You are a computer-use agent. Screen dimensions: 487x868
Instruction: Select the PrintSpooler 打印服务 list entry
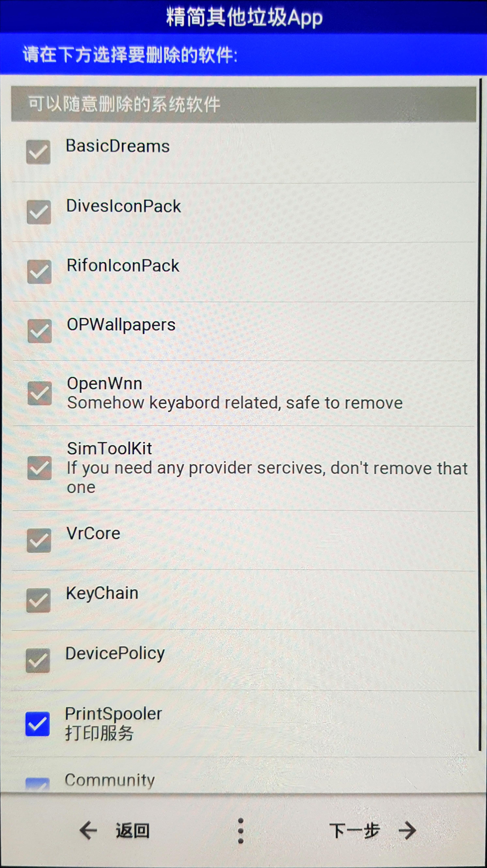[243, 724]
